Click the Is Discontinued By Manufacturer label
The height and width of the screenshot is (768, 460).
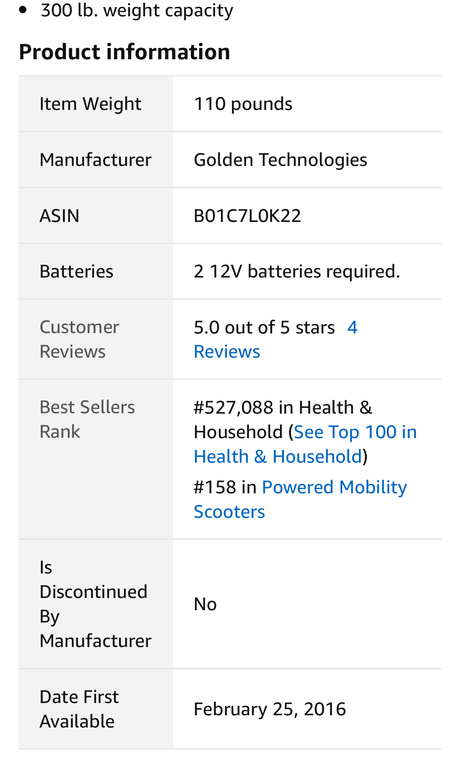(x=96, y=604)
